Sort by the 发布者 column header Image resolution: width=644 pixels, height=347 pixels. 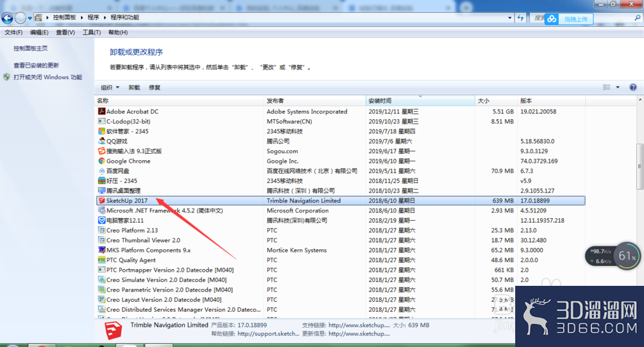coord(315,100)
